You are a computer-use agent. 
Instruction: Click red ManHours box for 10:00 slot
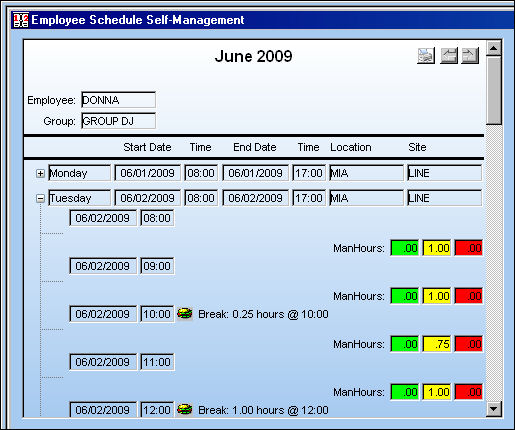point(469,344)
